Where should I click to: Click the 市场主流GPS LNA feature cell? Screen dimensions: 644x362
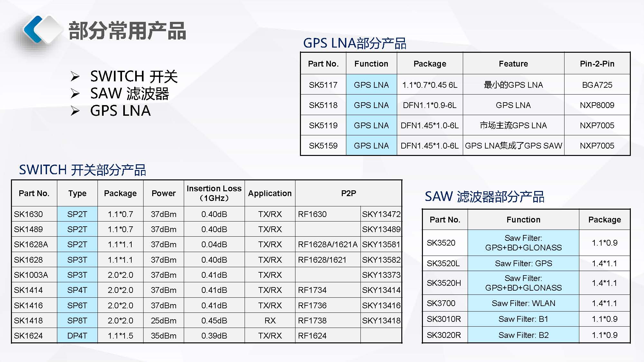click(513, 125)
